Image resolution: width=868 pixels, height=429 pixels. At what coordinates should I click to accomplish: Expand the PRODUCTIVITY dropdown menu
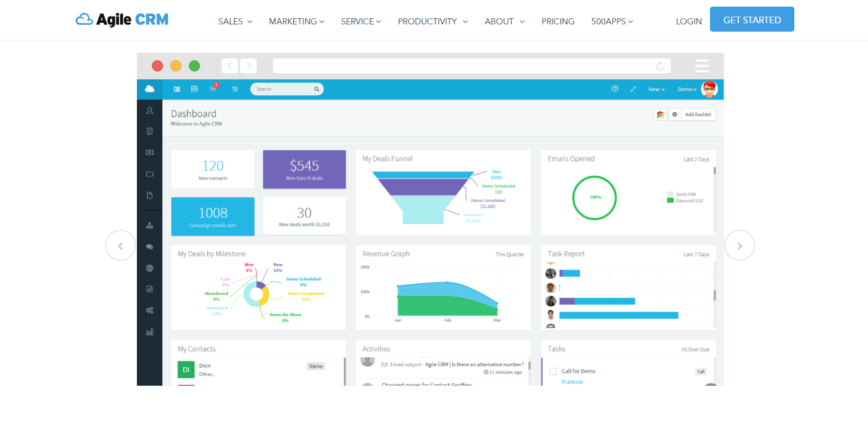point(433,21)
